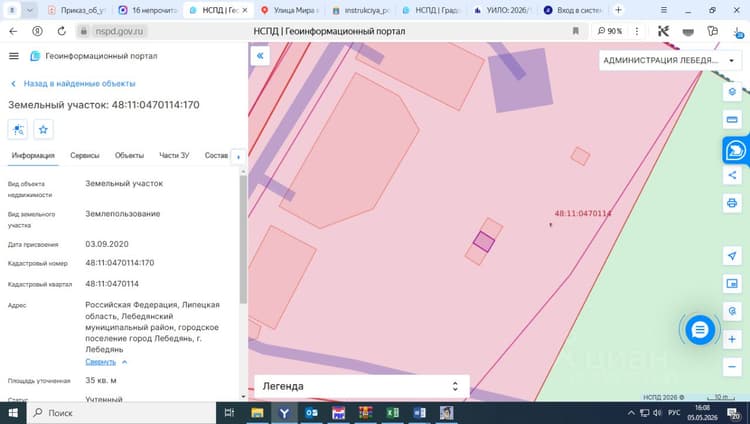Open Word from the taskbar
Screen dimensions: 750x424
pos(419,413)
